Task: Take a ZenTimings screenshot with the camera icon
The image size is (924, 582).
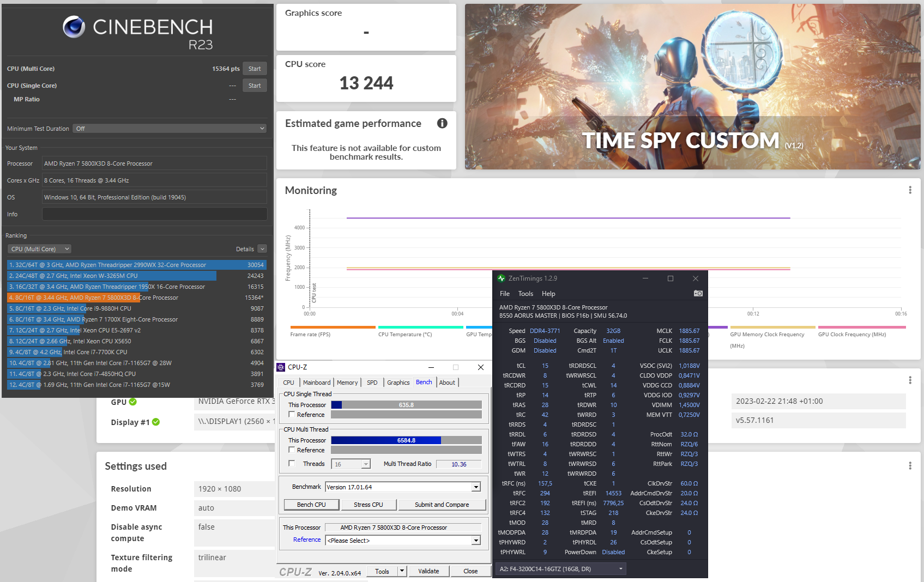Action: 698,293
